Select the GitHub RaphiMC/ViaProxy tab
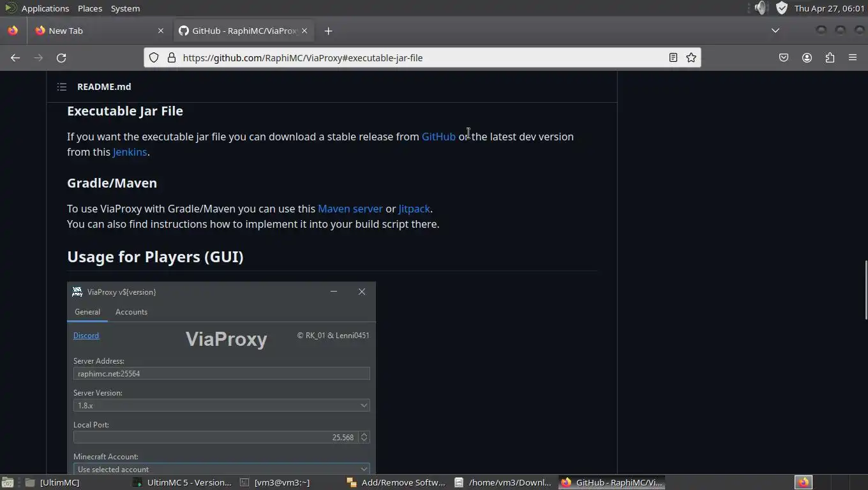868x490 pixels. pyautogui.click(x=243, y=31)
